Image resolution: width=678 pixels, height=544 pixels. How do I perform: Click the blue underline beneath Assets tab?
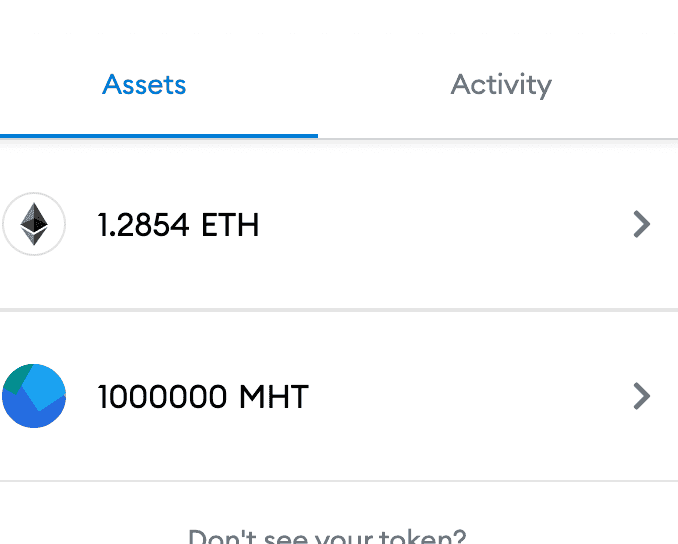(159, 134)
